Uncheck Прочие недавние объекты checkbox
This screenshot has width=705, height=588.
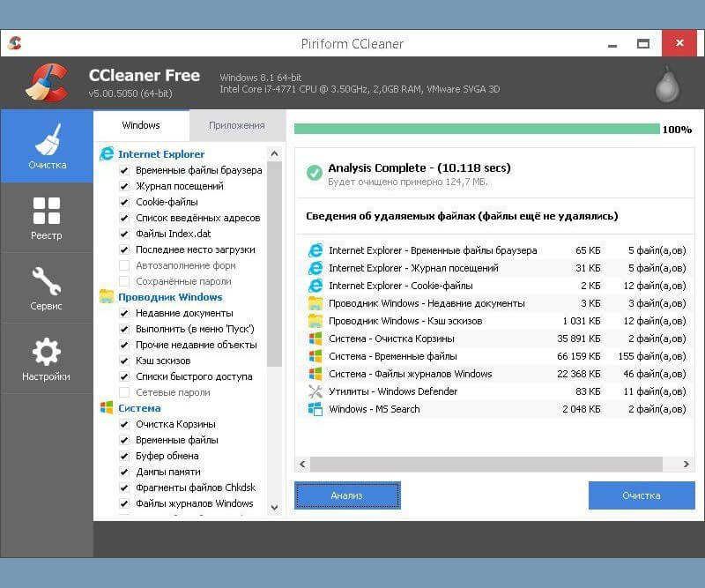pyautogui.click(x=124, y=345)
